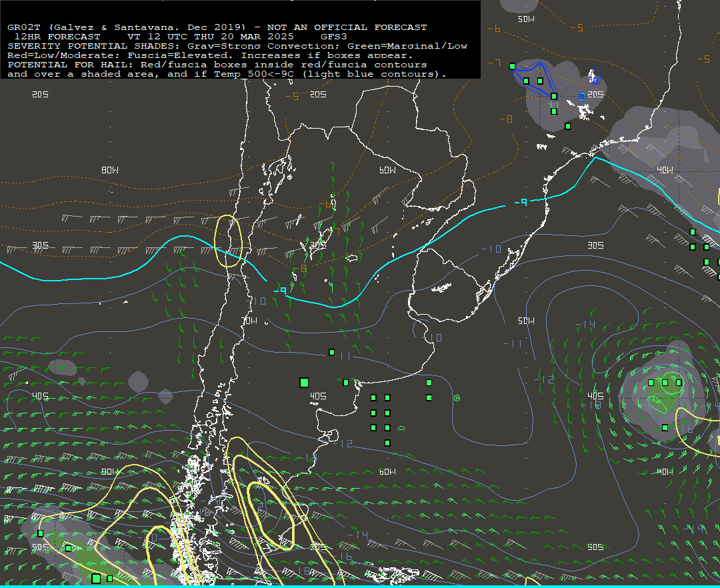Click the '80W' longitude label near 30S row
Image resolution: width=720 pixels, height=588 pixels.
coord(110,170)
